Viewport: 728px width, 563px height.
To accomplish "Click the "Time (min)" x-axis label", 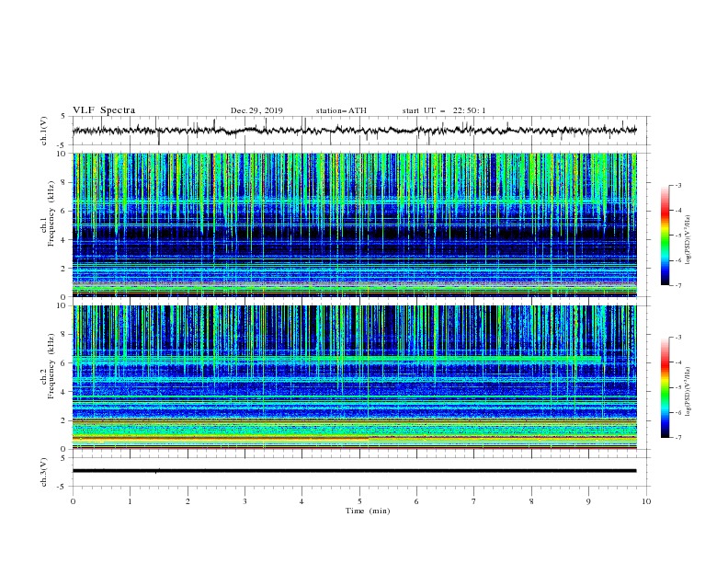I will click(x=368, y=511).
